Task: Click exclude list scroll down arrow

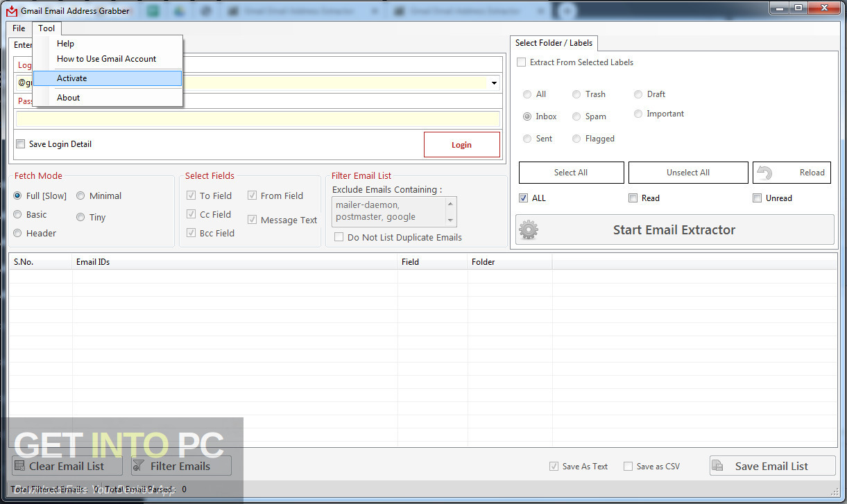Action: (451, 220)
